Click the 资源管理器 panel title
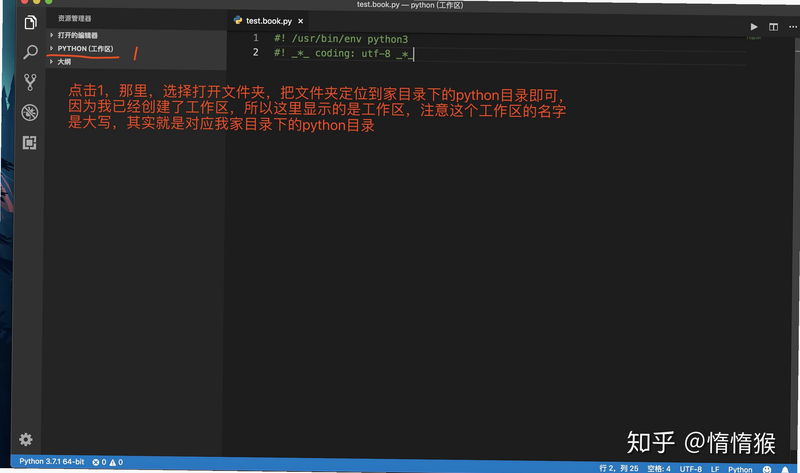The image size is (800, 473). point(74,18)
